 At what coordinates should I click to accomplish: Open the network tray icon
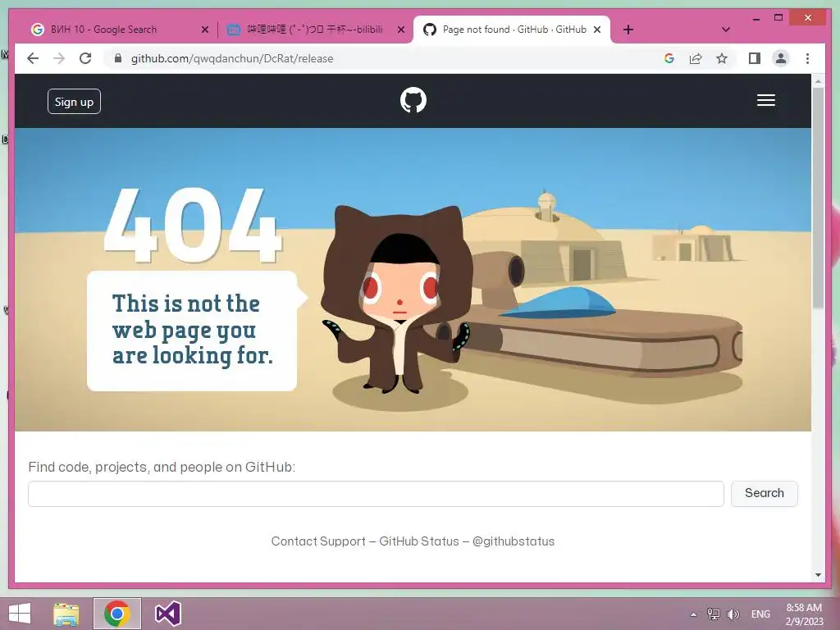(x=713, y=614)
